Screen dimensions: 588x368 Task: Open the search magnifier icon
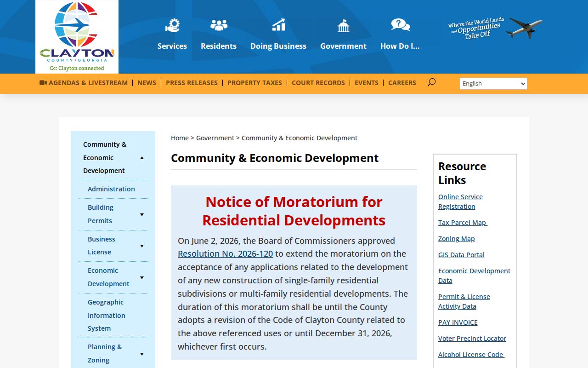[431, 82]
